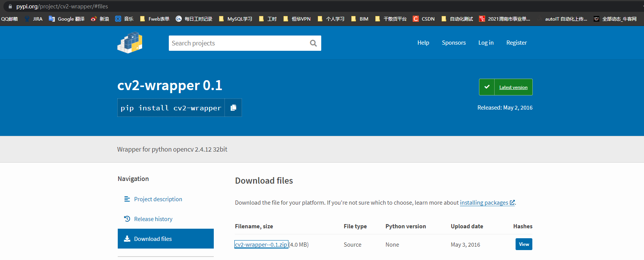
Task: Download cv2-wrapper--0.1.zip file
Action: coord(261,245)
